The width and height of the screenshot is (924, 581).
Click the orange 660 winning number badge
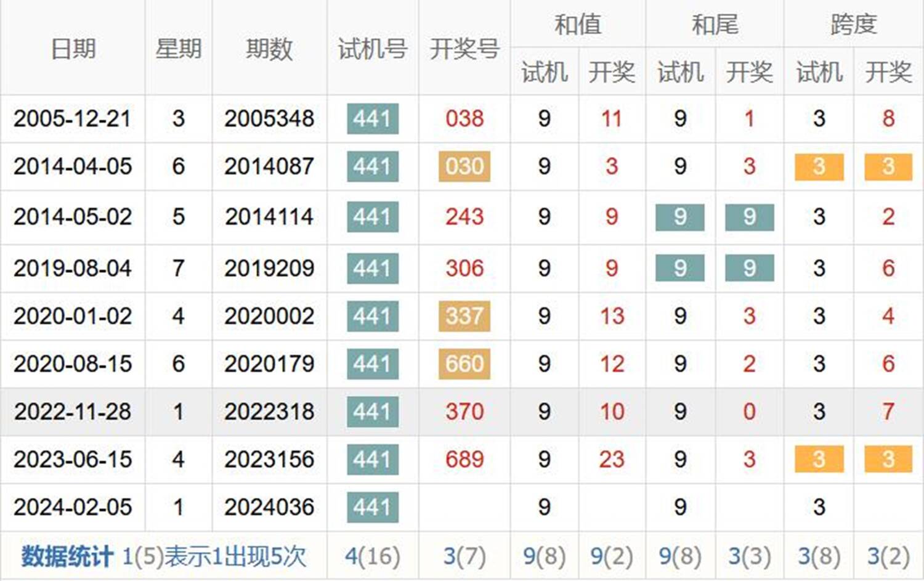coord(464,364)
